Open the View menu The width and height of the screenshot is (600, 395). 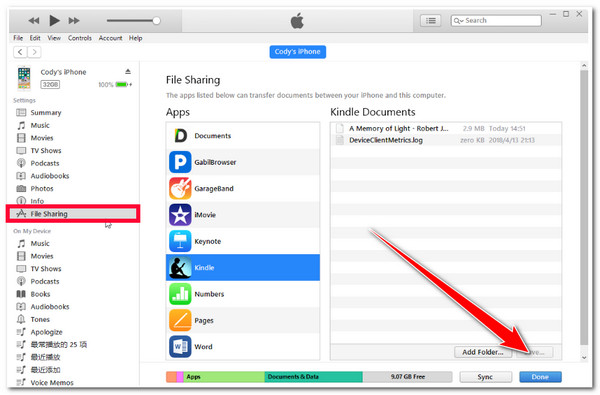[x=54, y=38]
